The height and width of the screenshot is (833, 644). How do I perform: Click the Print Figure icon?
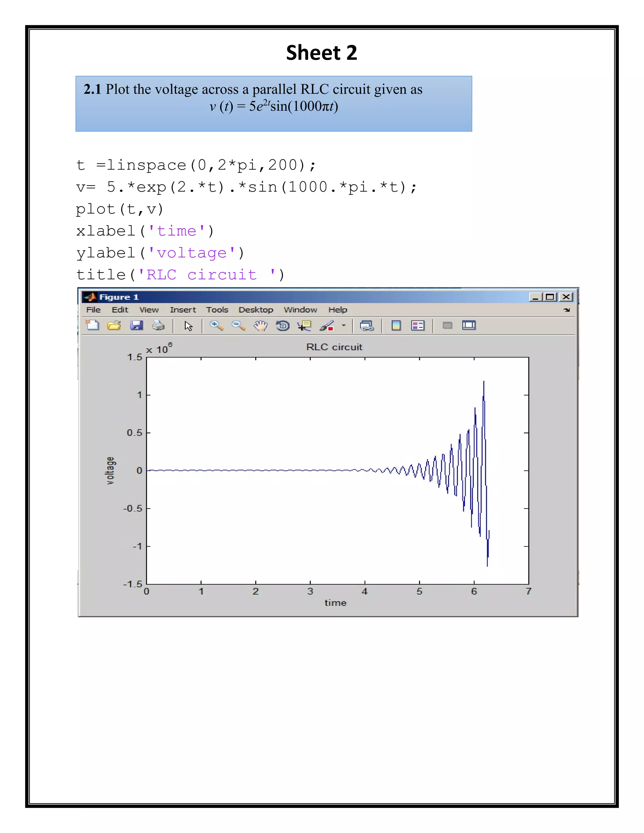coord(158,325)
